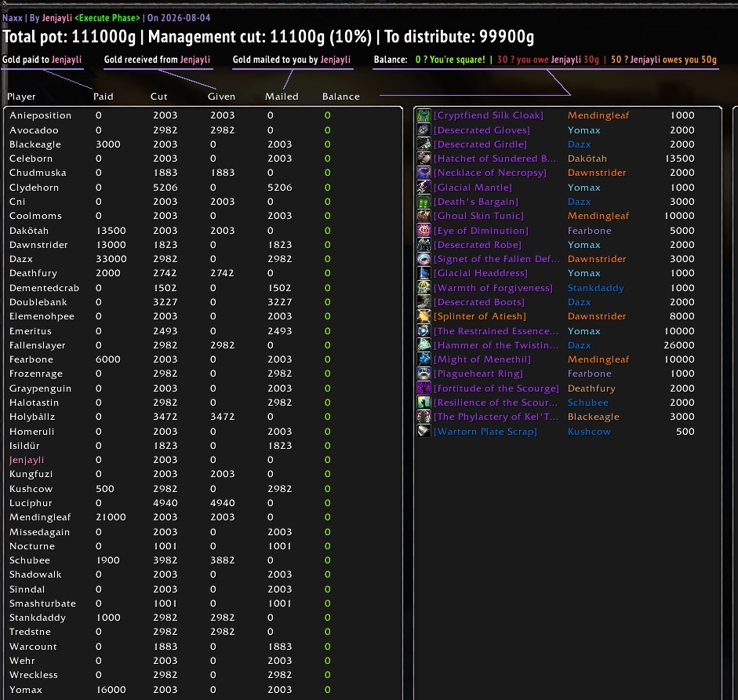Click the Desecrated Boots item icon
Image resolution: width=738 pixels, height=700 pixels.
(424, 302)
